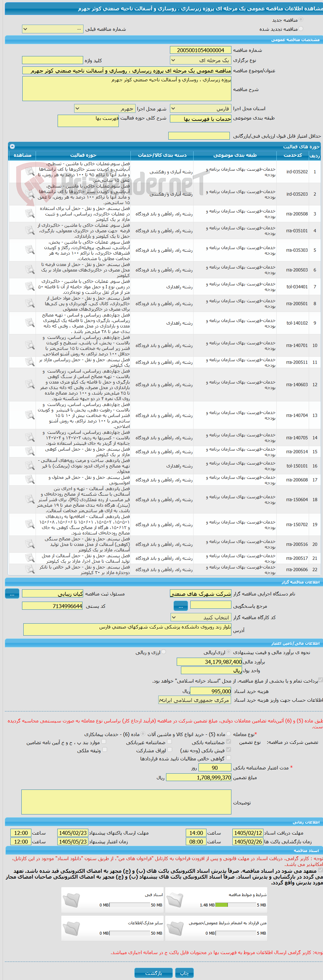This screenshot has height=980, width=323.
Task: Open the view icon for row 12 rra-140603
Action: [30, 385]
